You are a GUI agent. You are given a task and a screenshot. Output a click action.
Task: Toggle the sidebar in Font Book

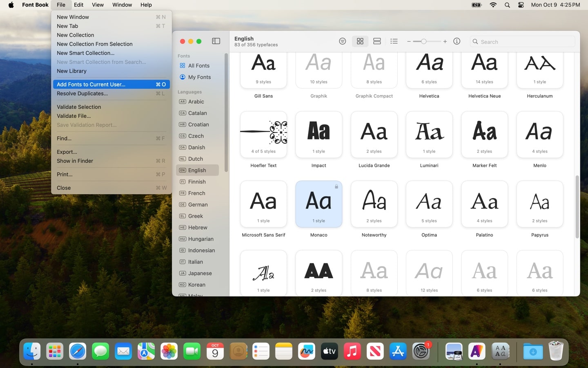pyautogui.click(x=216, y=41)
